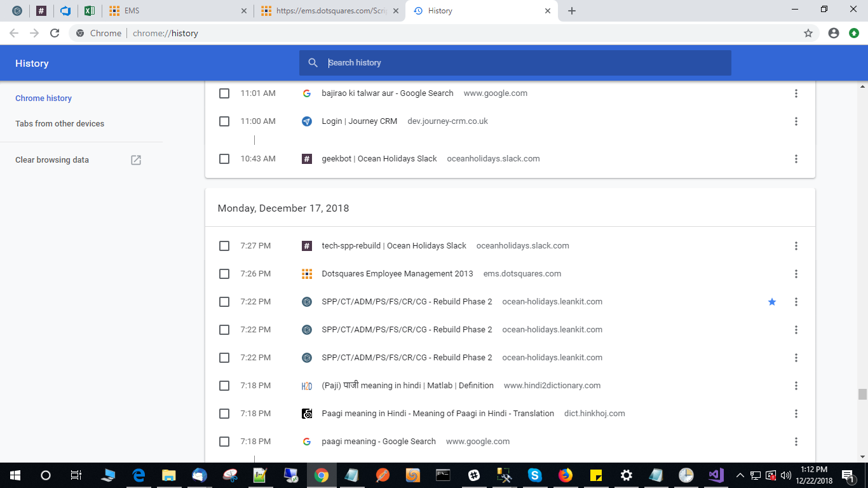Open more actions for bajirao ki talwar entry
This screenshot has width=868, height=488.
pos(796,93)
